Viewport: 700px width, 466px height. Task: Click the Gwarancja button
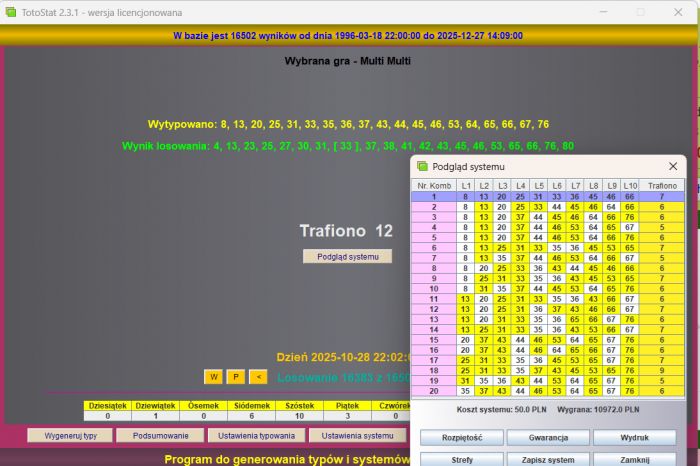(x=548, y=438)
